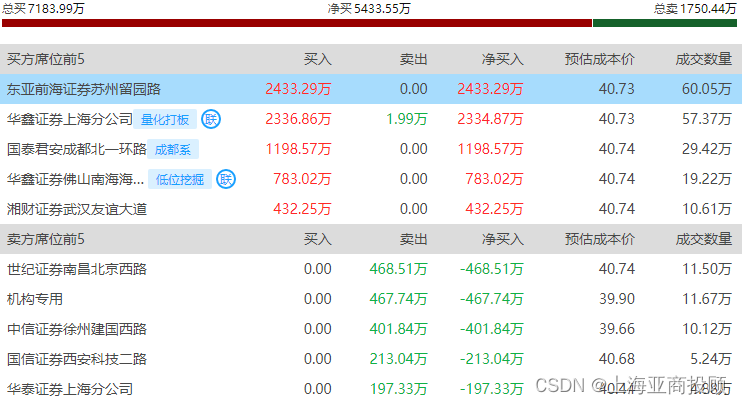This screenshot has width=742, height=404.
Task: Click the 10.12万 volume cell
Action: coord(707,329)
